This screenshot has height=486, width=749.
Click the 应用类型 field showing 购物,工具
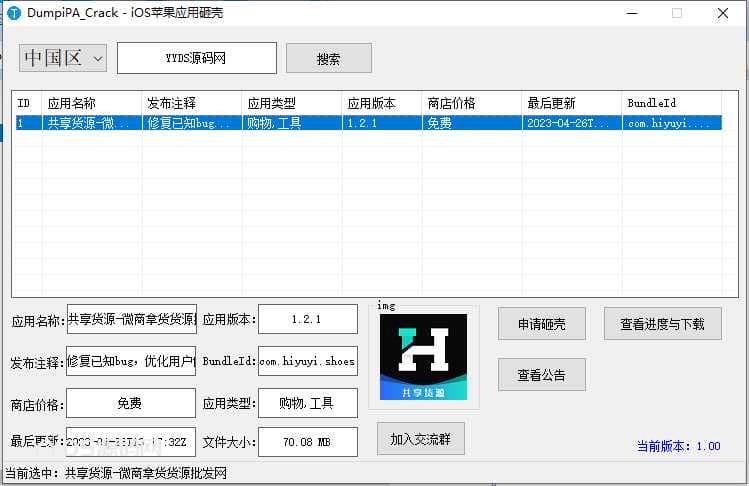pyautogui.click(x=308, y=403)
